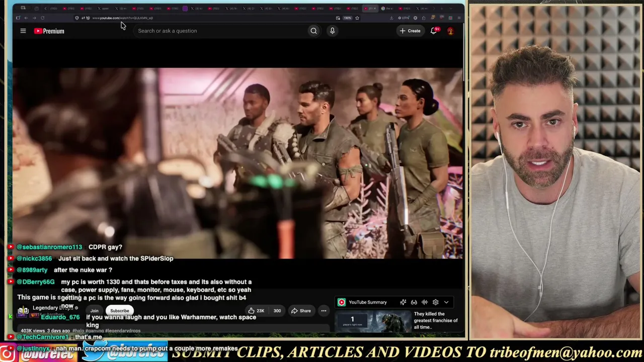
Task: Toggle the browser sidebar panel icon
Action: (x=18, y=18)
